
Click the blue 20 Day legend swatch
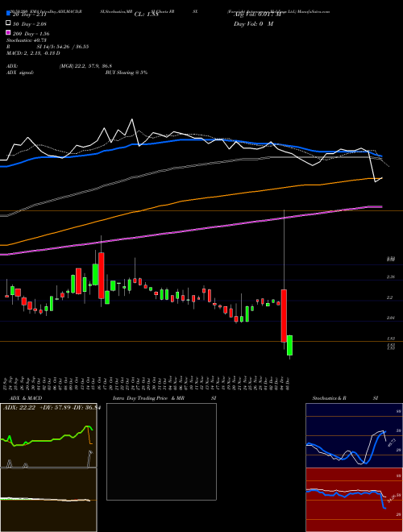(8, 15)
